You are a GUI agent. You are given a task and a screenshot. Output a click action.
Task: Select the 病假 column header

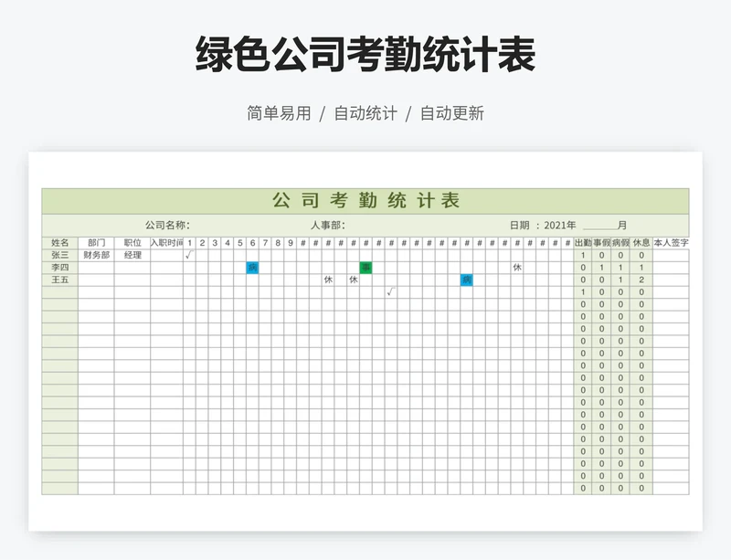620,243
